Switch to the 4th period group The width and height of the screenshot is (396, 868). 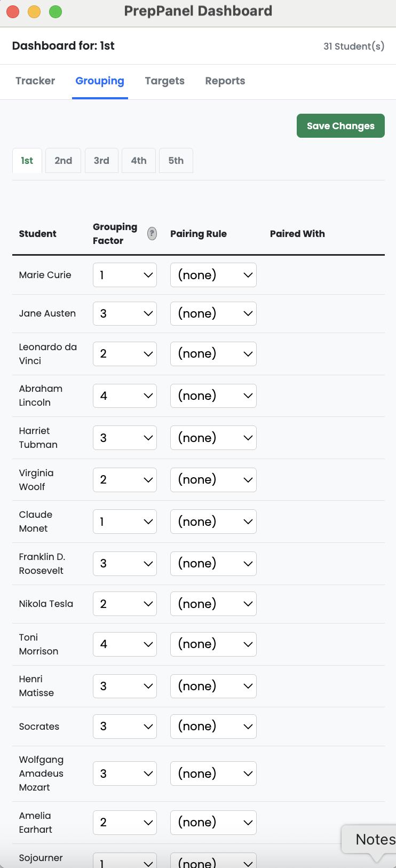tap(138, 160)
